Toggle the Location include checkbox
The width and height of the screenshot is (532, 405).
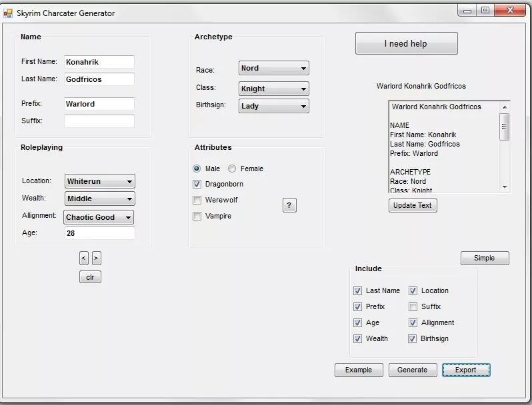[413, 291]
